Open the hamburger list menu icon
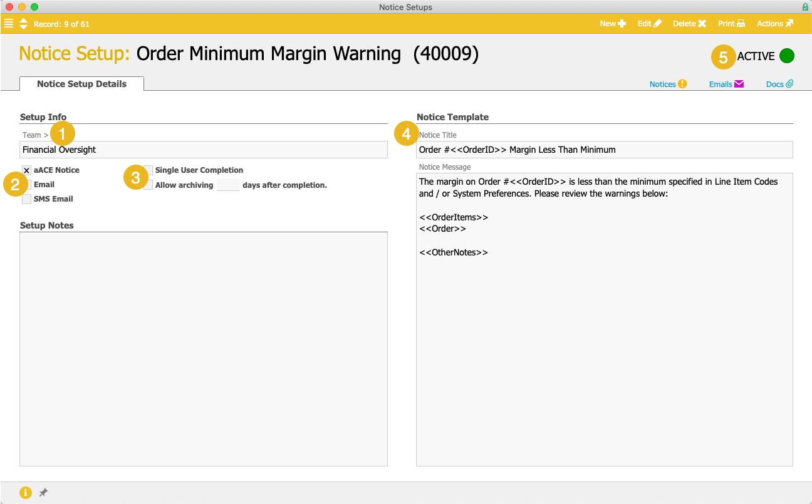 [x=9, y=24]
